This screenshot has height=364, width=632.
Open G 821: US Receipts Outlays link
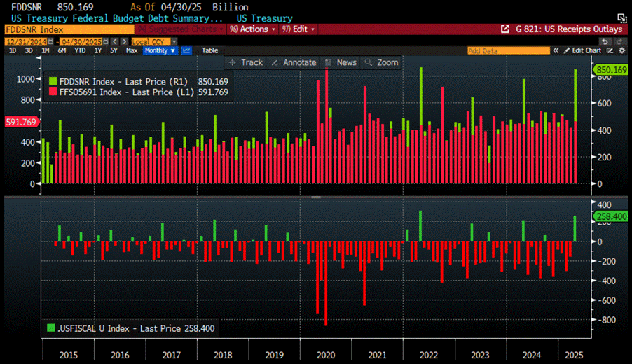pyautogui.click(x=569, y=29)
